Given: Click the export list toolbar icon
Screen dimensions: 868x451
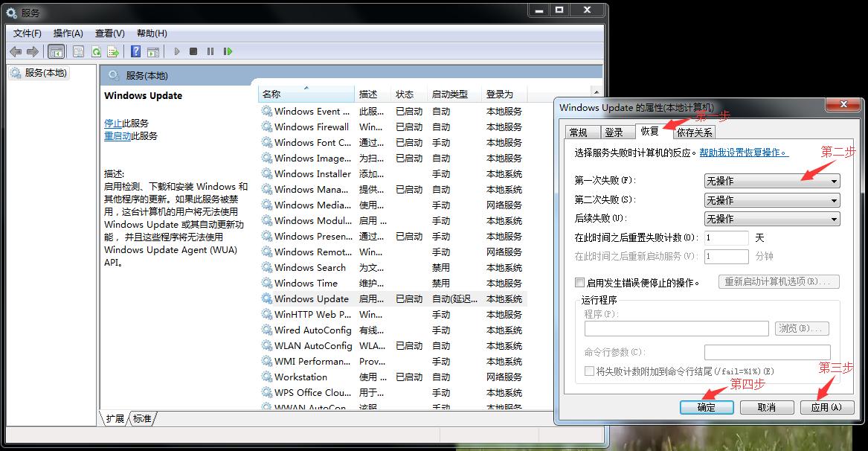Looking at the screenshot, I should point(114,51).
